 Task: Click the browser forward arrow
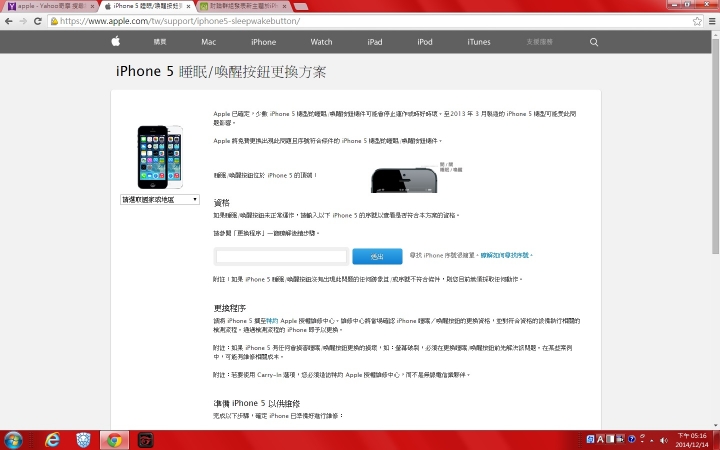pyautogui.click(x=23, y=21)
